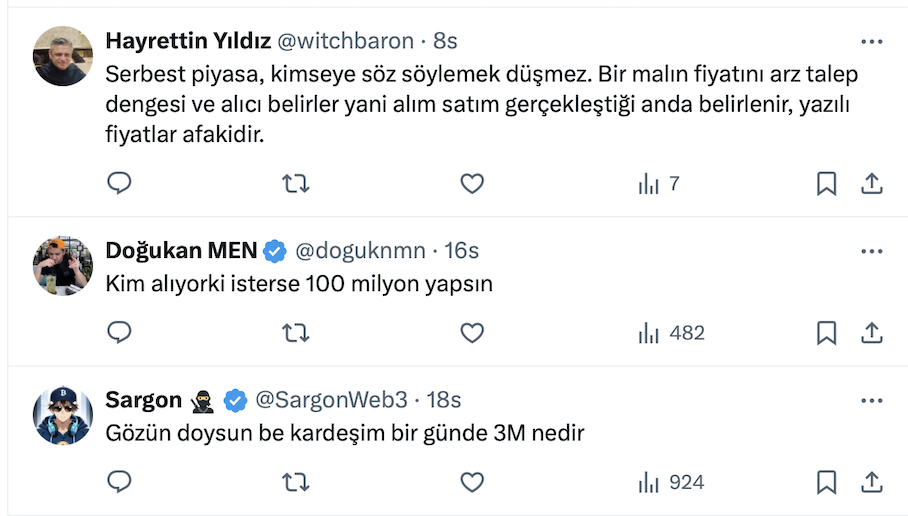View analytics showing 924 views on Sargon's tweet
This screenshot has height=516, width=908.
pyautogui.click(x=671, y=482)
